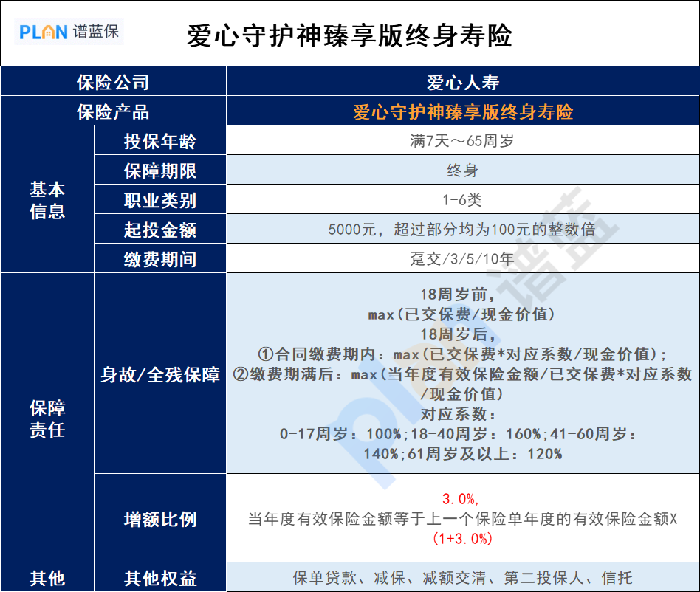Select the value 1-6类
Screen dimensions: 700x592
pyautogui.click(x=462, y=199)
